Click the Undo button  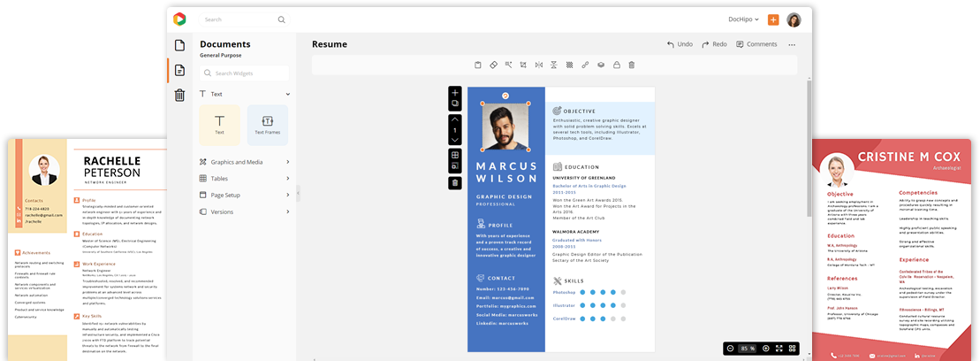680,44
